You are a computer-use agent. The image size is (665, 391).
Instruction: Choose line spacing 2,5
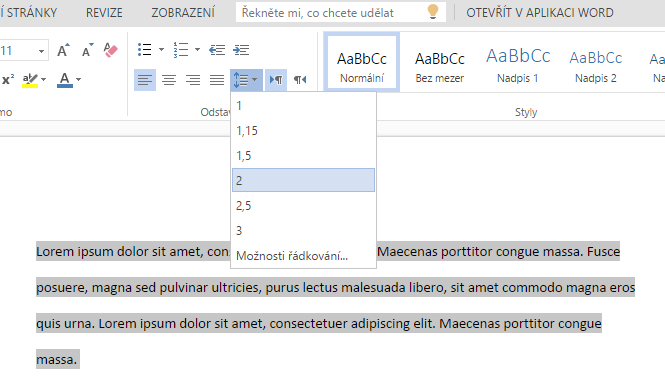click(303, 206)
